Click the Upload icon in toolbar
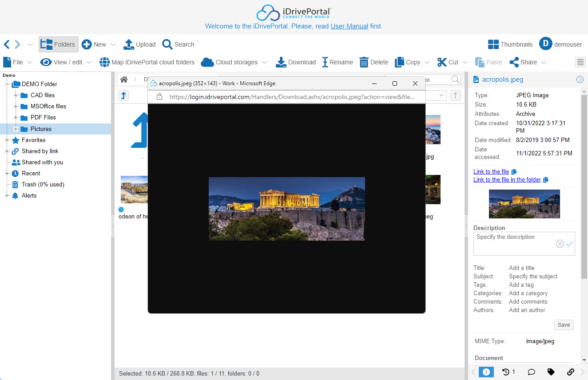588x380 pixels. click(129, 44)
